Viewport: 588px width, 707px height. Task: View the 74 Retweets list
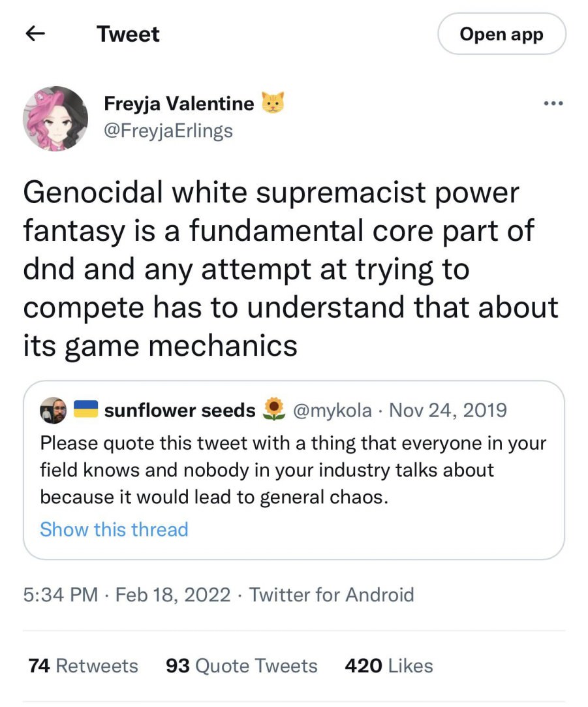click(84, 666)
